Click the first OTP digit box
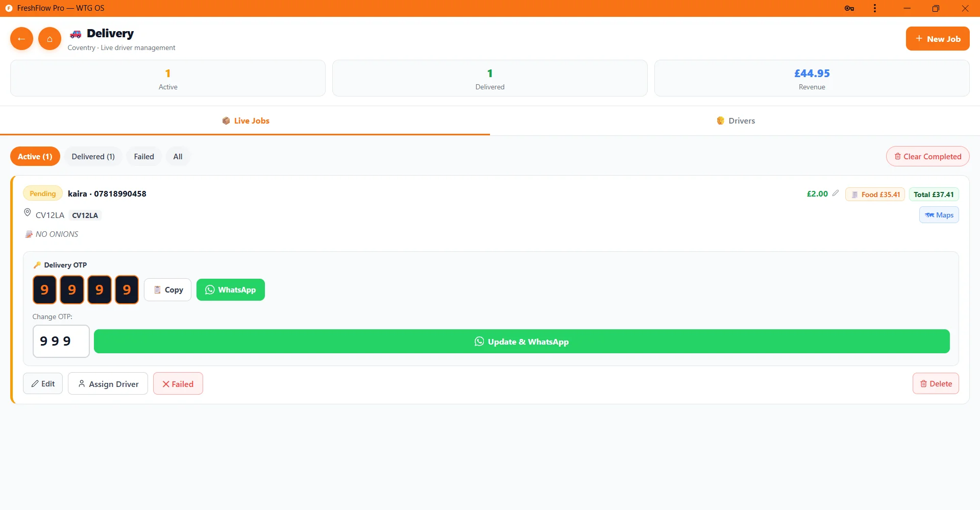 [44, 290]
